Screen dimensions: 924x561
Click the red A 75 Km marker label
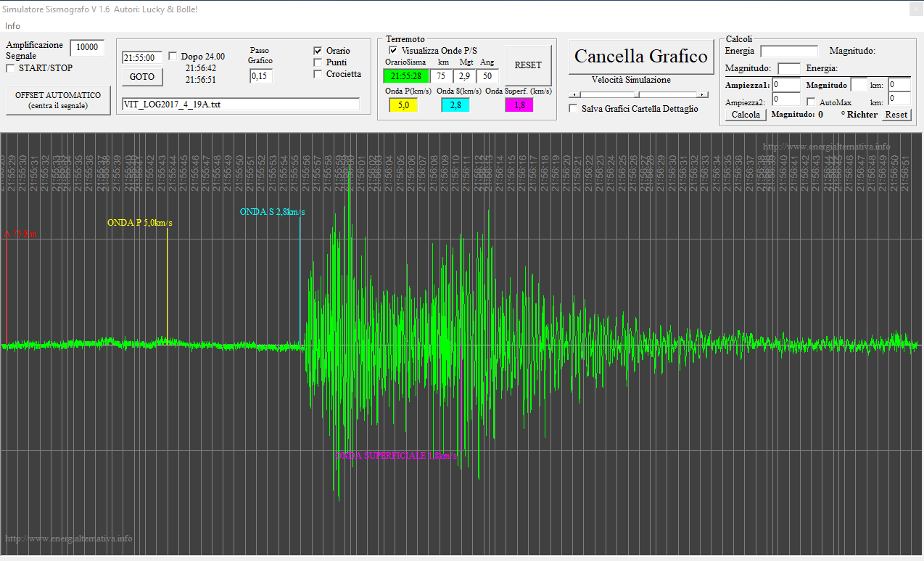21,234
